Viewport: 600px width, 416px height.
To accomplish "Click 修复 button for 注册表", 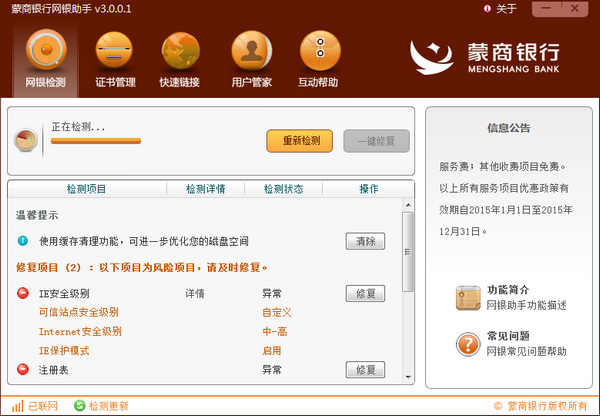I will click(x=365, y=370).
